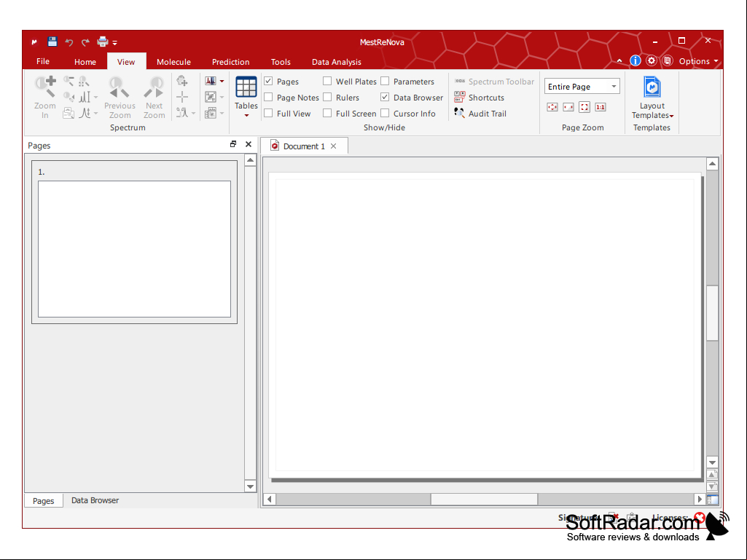
Task: Check the Parameters checkbox
Action: coord(385,82)
